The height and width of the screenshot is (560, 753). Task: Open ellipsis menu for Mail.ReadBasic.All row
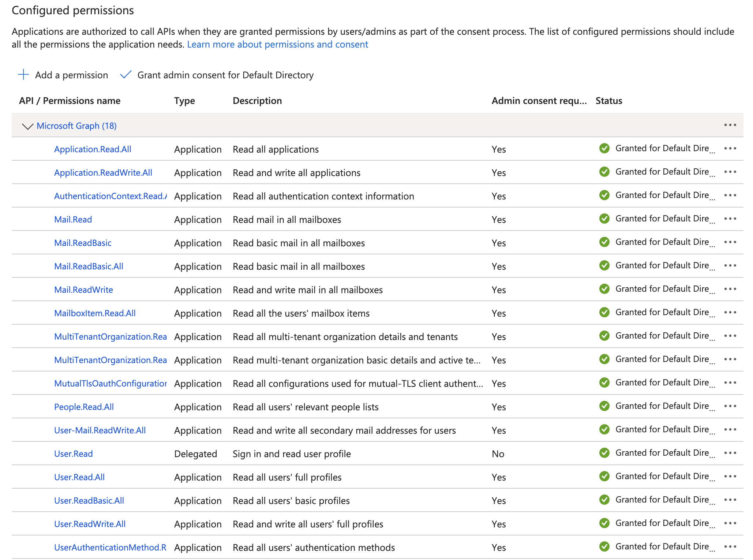pyautogui.click(x=730, y=266)
